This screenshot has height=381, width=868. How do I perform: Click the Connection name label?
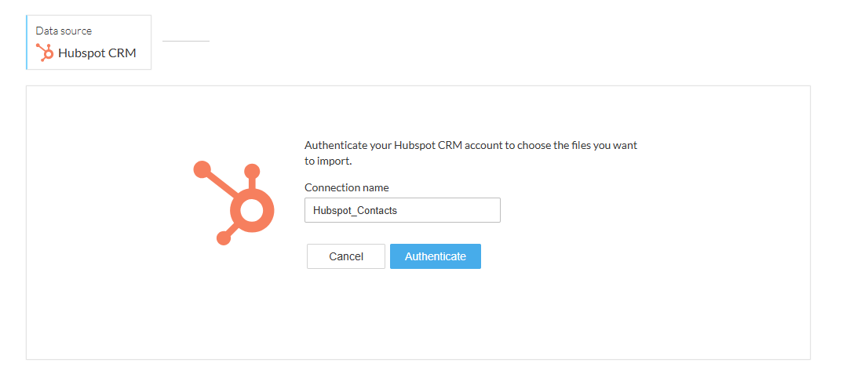point(347,187)
